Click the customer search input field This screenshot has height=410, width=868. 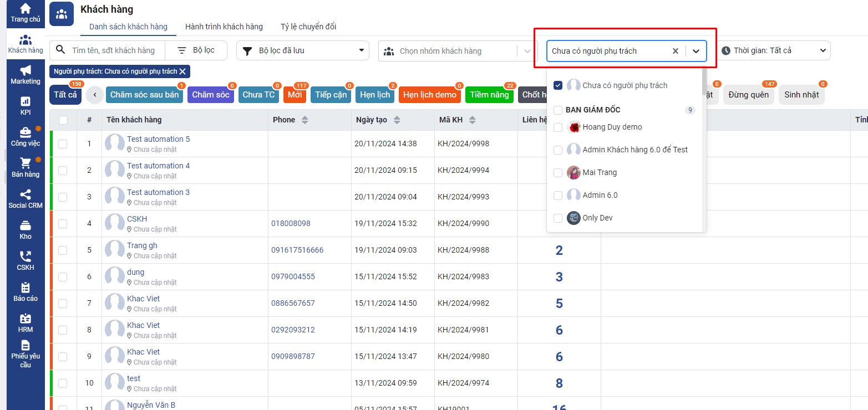point(114,50)
